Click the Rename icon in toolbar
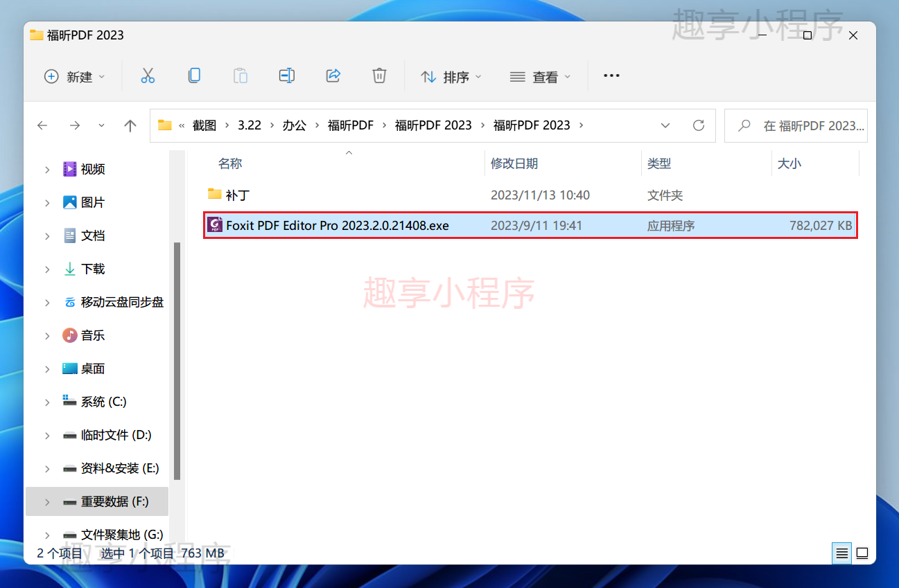 click(287, 75)
